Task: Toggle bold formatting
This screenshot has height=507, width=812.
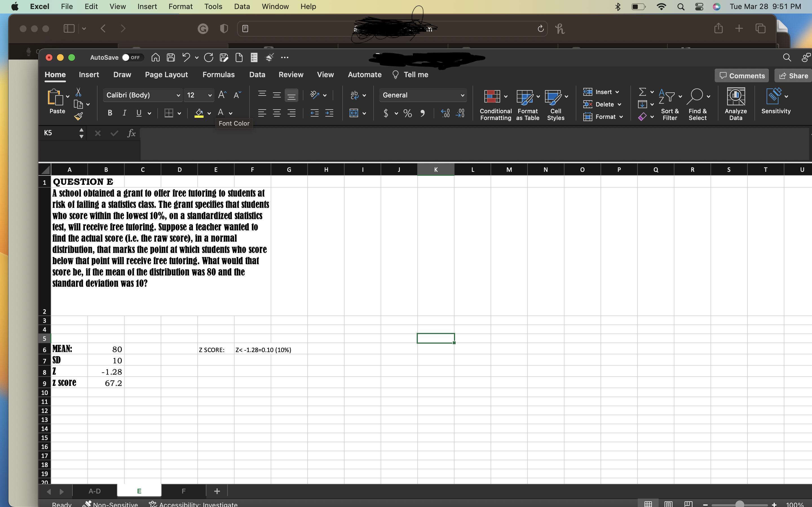Action: pyautogui.click(x=109, y=113)
